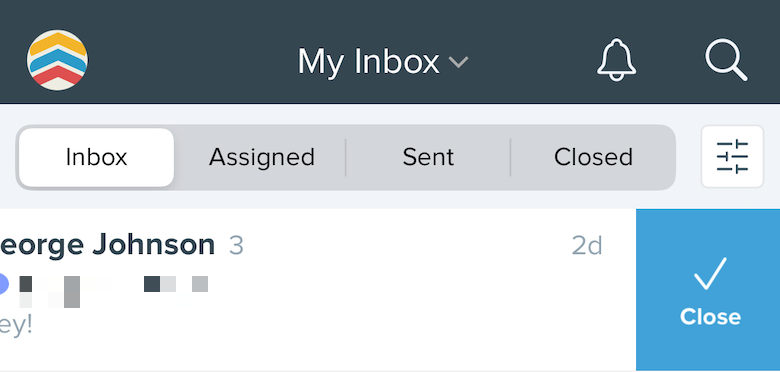Viewport: 780px width, 372px height.
Task: Switch to the Sent tab
Action: click(x=428, y=157)
